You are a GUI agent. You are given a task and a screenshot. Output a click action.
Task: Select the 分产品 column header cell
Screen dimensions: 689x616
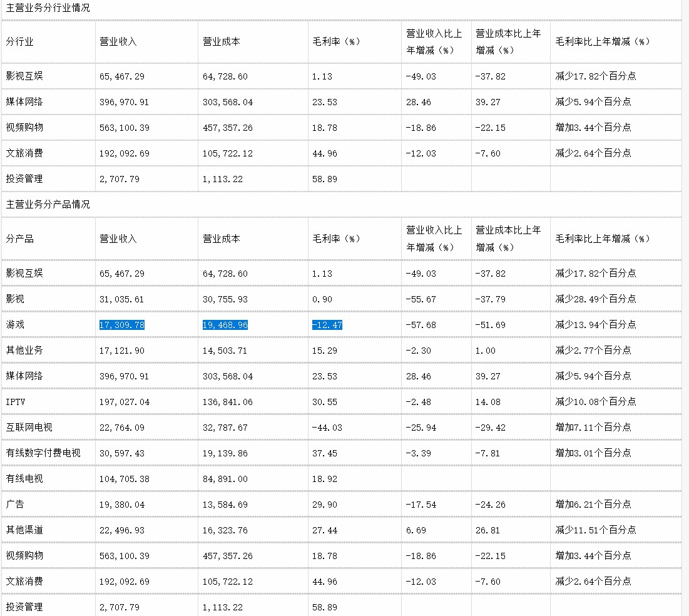[x=20, y=239]
